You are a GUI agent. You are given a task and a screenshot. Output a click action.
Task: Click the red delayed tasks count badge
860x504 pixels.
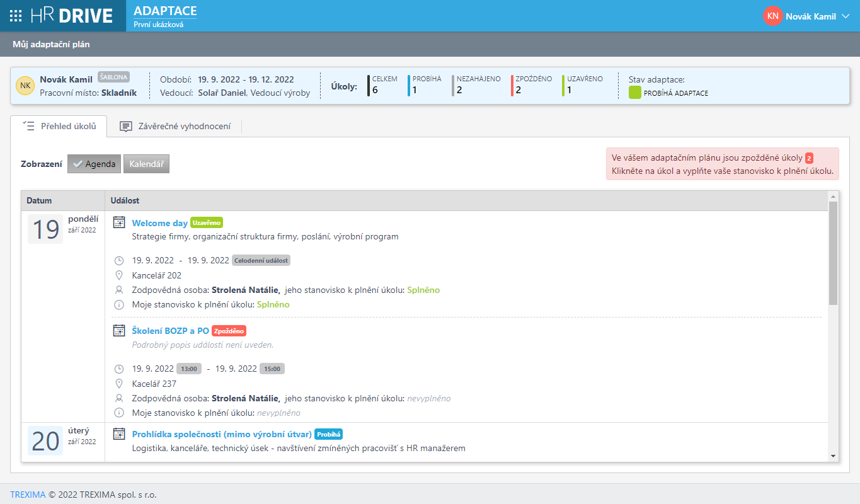point(809,158)
